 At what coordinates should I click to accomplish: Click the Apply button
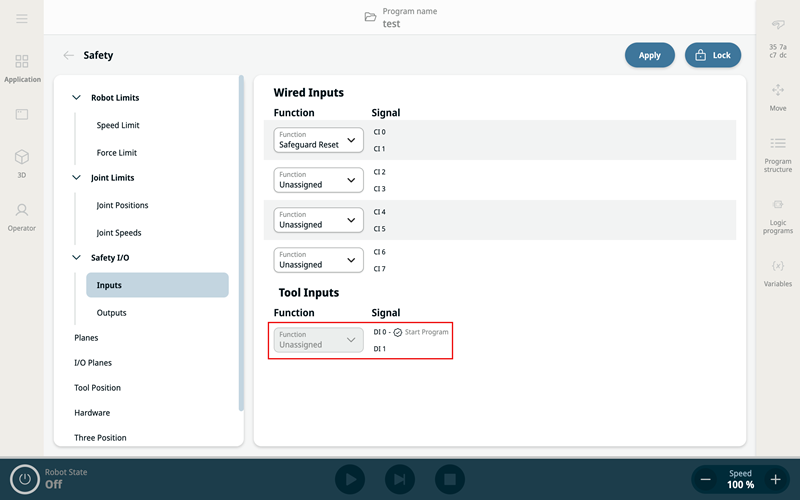pyautogui.click(x=650, y=55)
